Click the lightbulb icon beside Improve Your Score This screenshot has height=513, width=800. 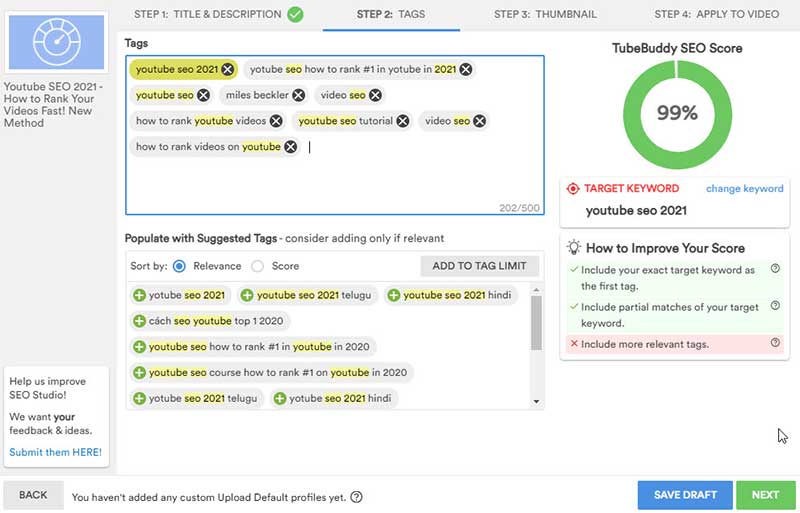click(574, 247)
